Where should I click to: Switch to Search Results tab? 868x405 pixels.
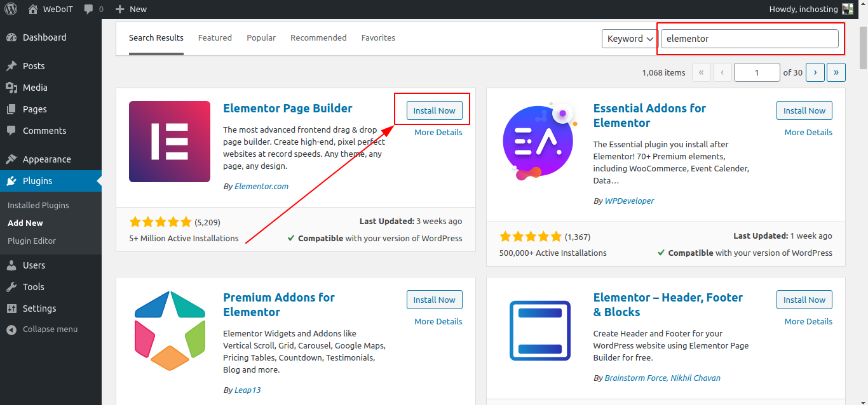pyautogui.click(x=156, y=37)
